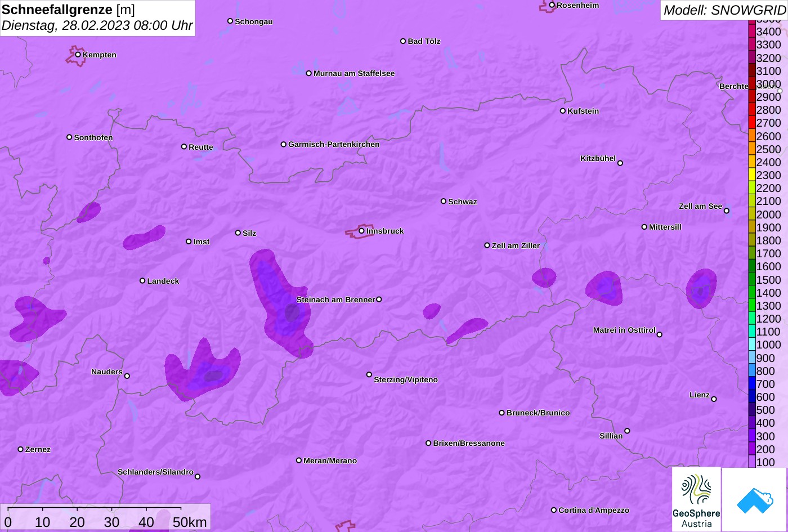
Task: Click the Schwaz marker dot
Action: [444, 201]
